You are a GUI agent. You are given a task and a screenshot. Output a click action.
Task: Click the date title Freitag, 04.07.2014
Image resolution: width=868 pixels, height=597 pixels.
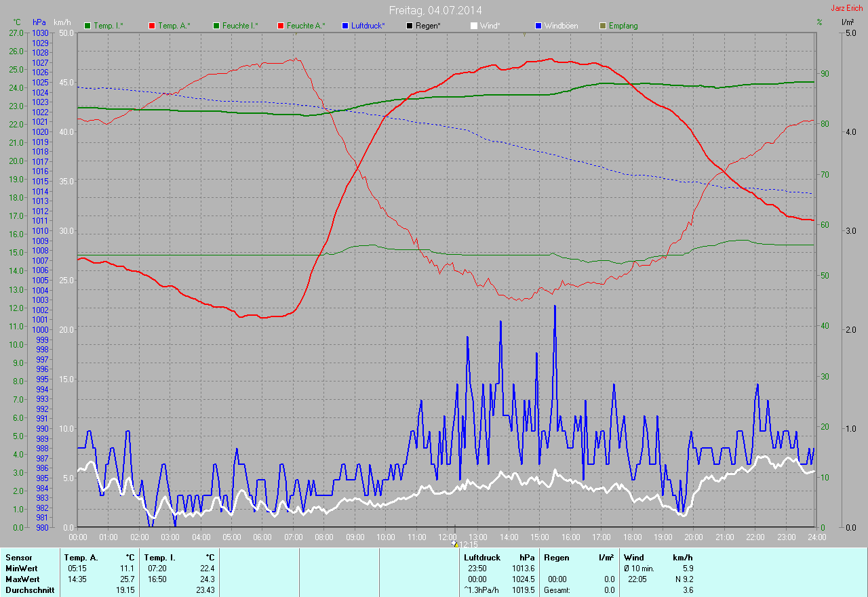[x=435, y=10]
